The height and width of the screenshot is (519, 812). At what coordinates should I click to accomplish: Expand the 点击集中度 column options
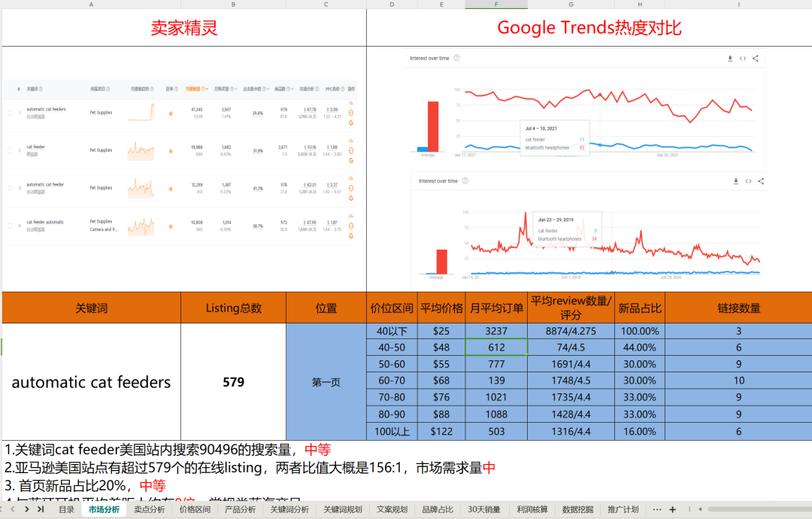(x=268, y=90)
